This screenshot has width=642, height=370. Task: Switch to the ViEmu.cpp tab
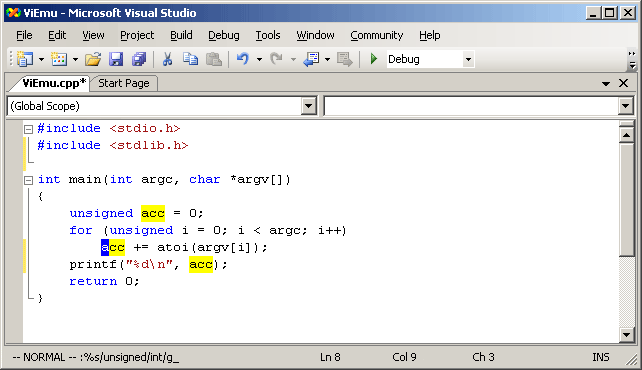pos(54,83)
